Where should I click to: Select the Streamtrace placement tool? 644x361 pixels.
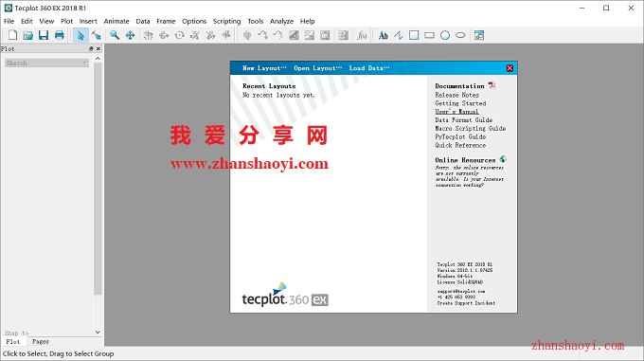point(262,35)
